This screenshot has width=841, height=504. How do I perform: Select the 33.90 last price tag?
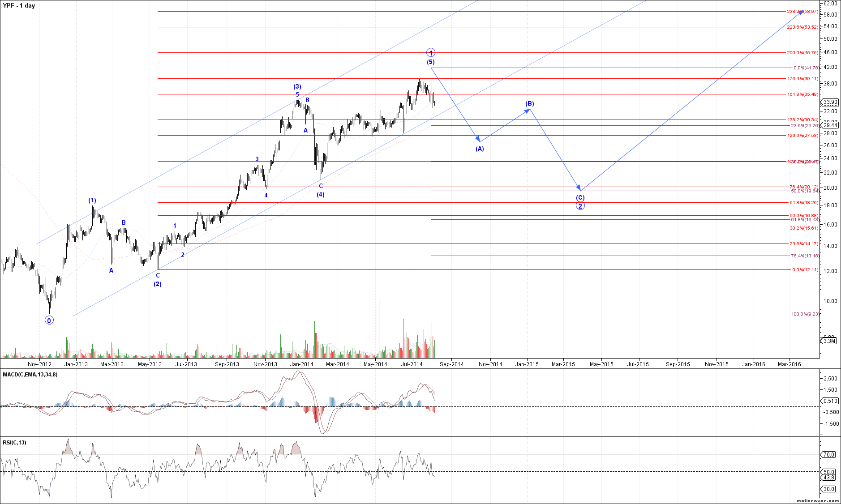(x=829, y=102)
